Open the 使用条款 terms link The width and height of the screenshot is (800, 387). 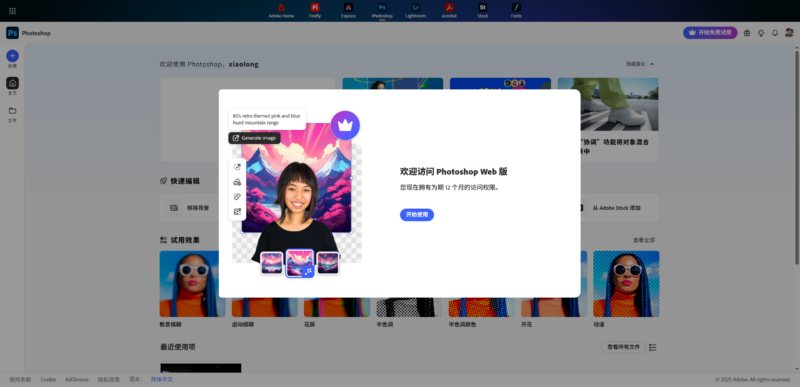pos(20,379)
